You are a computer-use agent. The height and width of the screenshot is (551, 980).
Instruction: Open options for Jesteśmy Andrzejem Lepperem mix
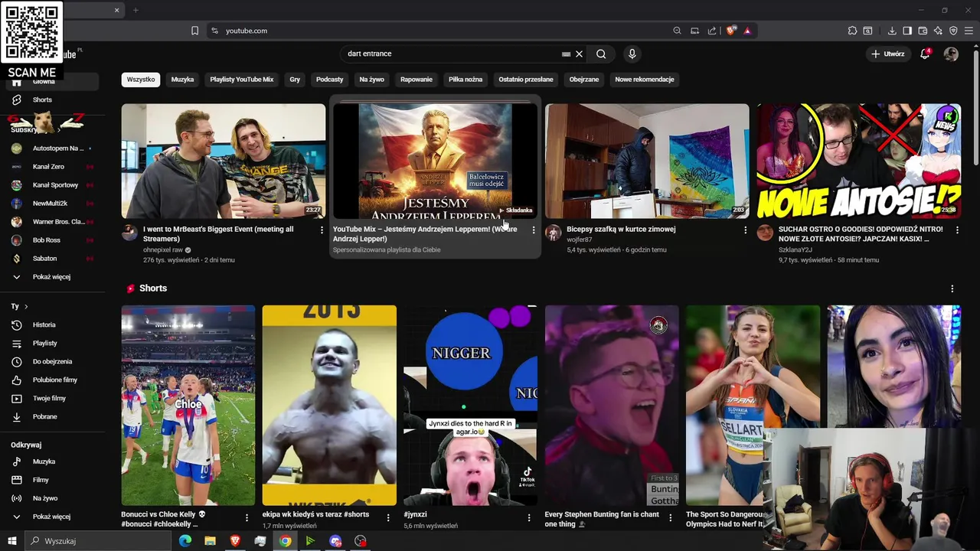pos(534,230)
